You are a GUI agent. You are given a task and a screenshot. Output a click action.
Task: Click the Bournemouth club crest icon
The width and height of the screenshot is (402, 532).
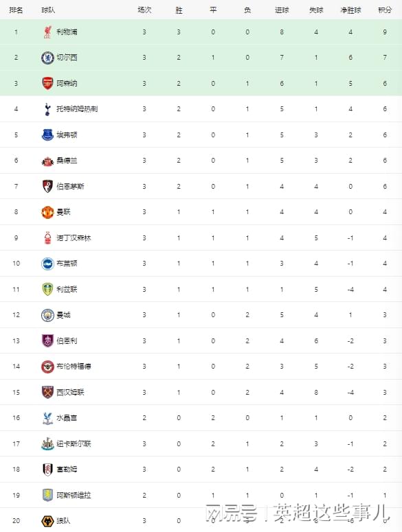[47, 186]
